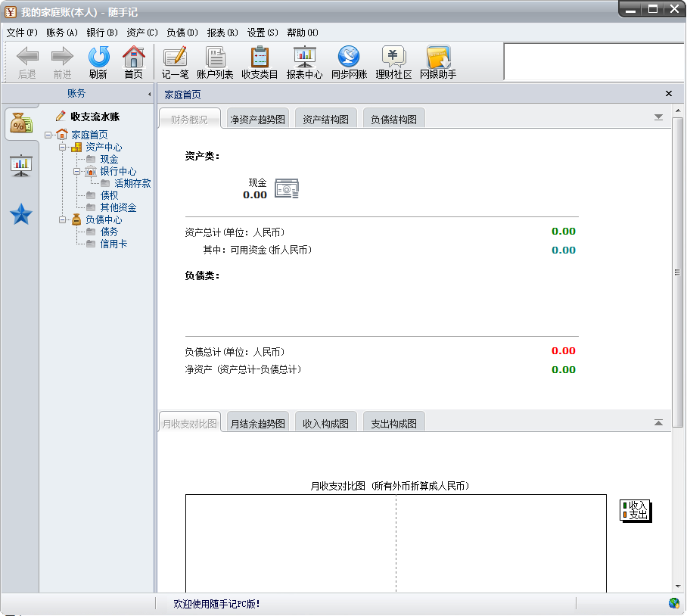The image size is (687, 616).
Task: Launch the 网银助手 online banking helper
Action: click(438, 63)
